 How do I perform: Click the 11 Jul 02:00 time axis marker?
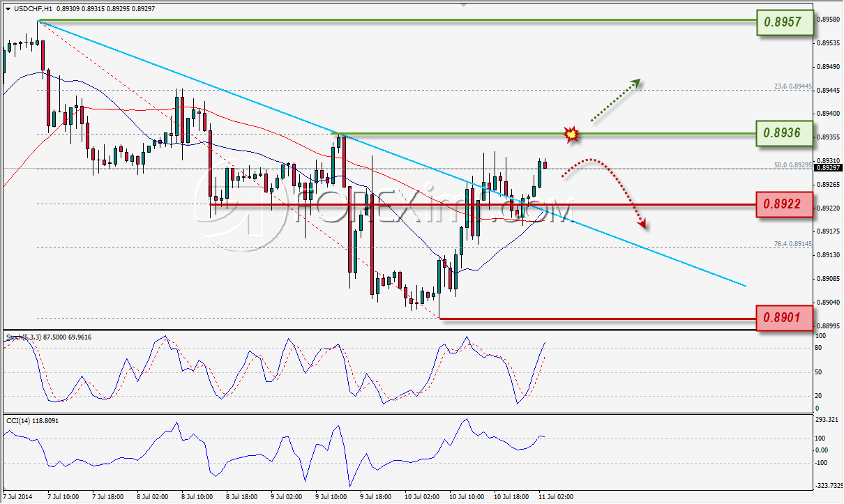tap(555, 498)
